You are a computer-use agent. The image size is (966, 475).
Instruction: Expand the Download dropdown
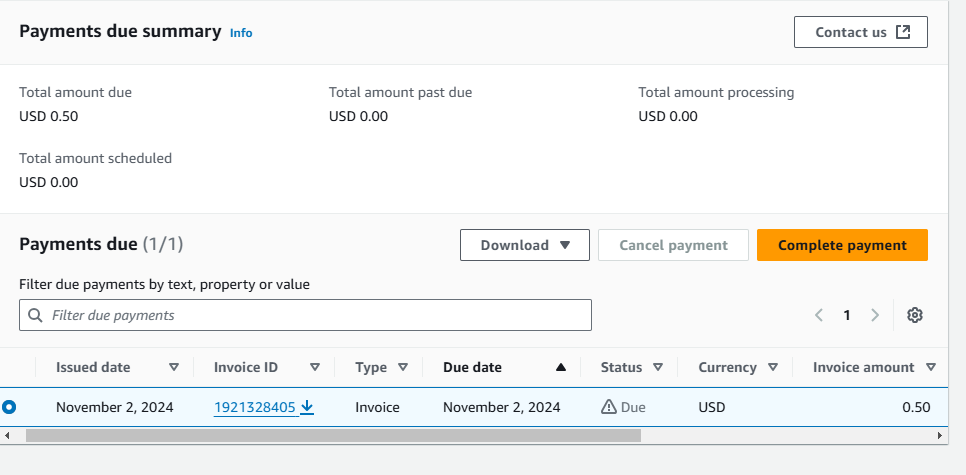[524, 245]
